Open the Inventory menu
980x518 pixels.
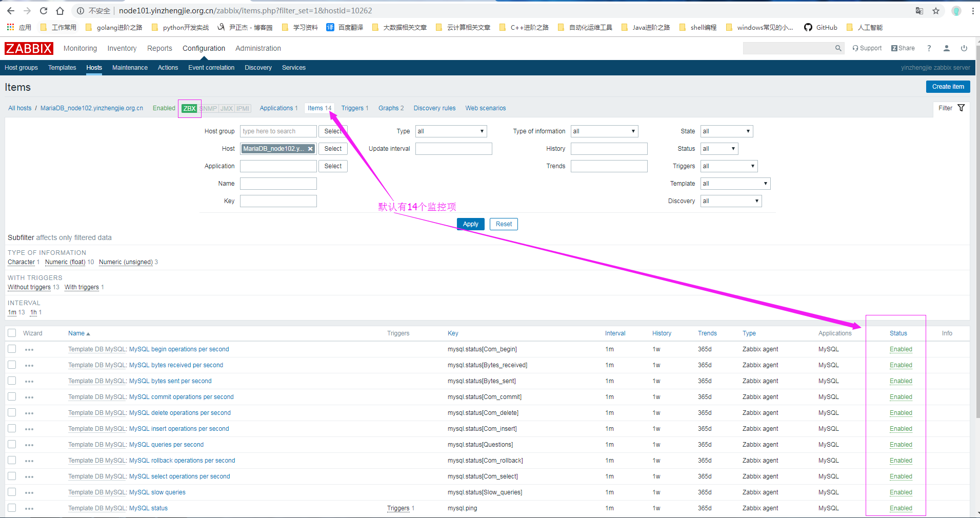(x=122, y=48)
